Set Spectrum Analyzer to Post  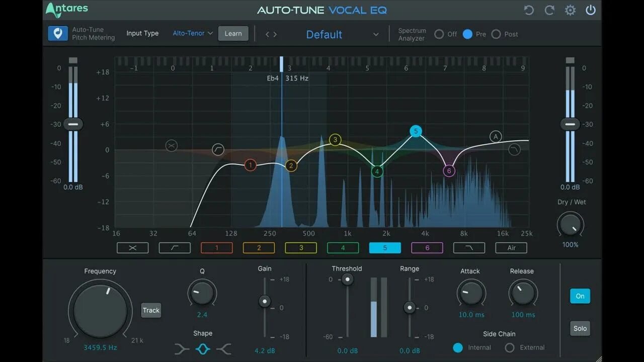click(496, 34)
